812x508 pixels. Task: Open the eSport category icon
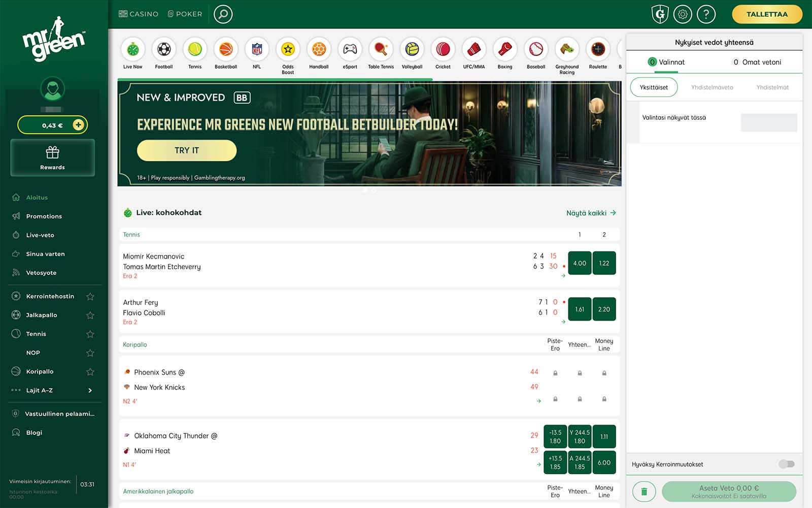click(x=350, y=49)
